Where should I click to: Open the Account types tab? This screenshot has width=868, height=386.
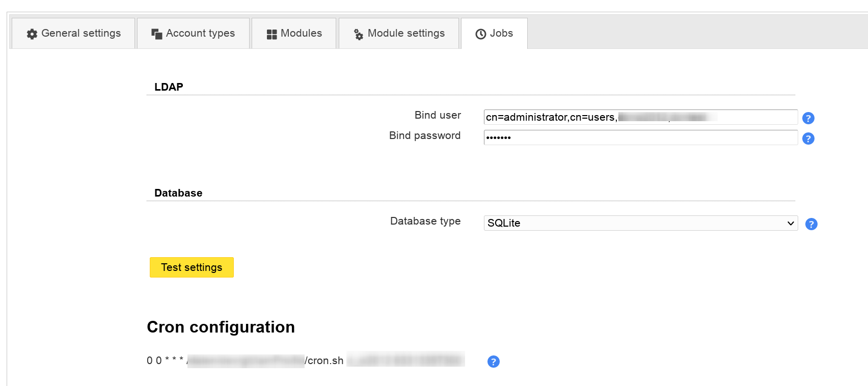click(x=194, y=34)
